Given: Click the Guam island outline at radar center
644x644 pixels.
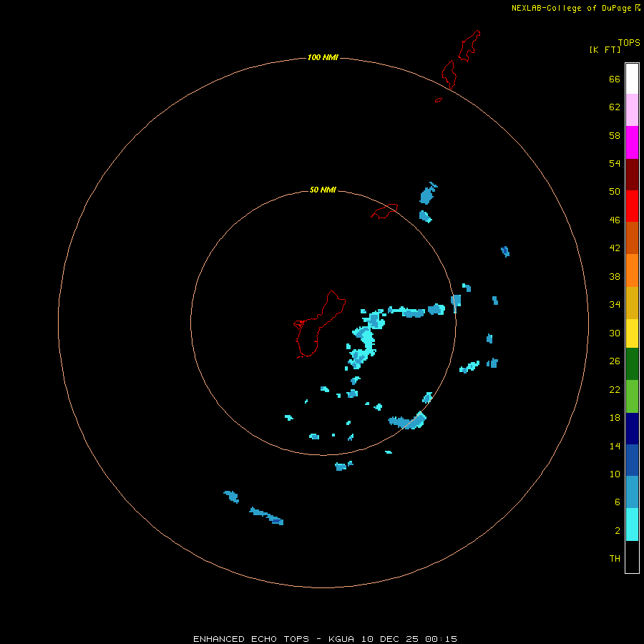Looking at the screenshot, I should [x=320, y=324].
